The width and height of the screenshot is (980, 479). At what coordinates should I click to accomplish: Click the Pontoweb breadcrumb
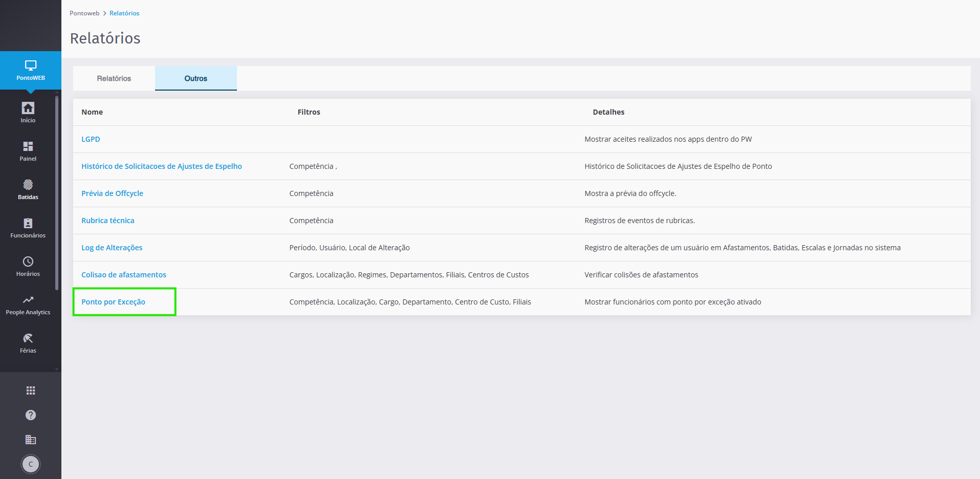click(84, 13)
